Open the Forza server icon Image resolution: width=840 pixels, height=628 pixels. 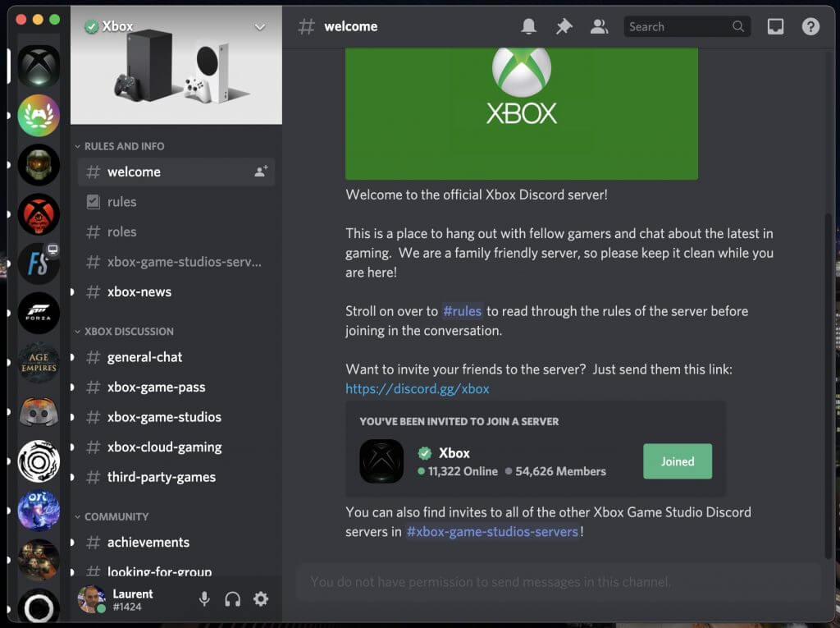pyautogui.click(x=39, y=313)
